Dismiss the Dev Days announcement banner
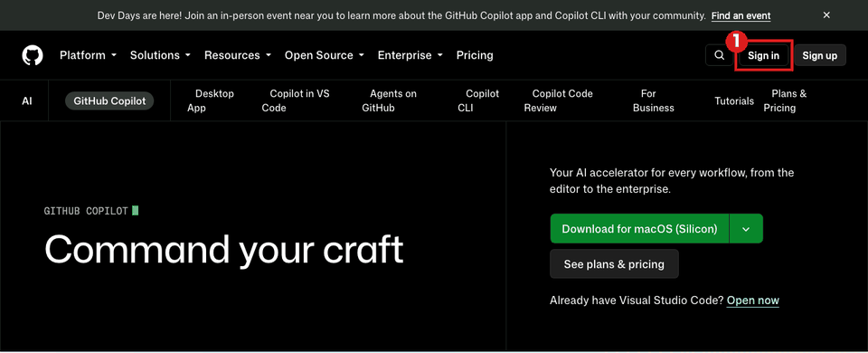This screenshot has height=353, width=868. click(826, 15)
